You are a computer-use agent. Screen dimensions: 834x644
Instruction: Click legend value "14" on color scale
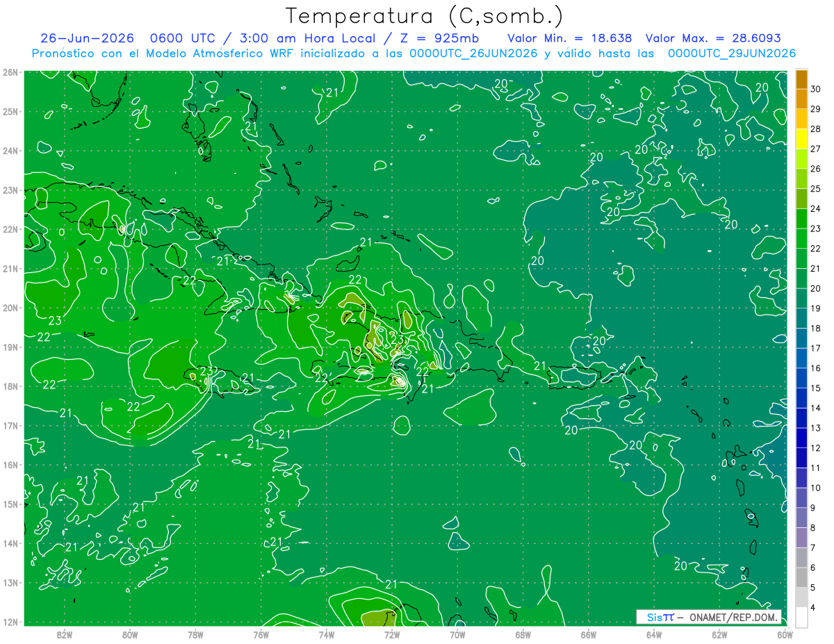tap(816, 408)
